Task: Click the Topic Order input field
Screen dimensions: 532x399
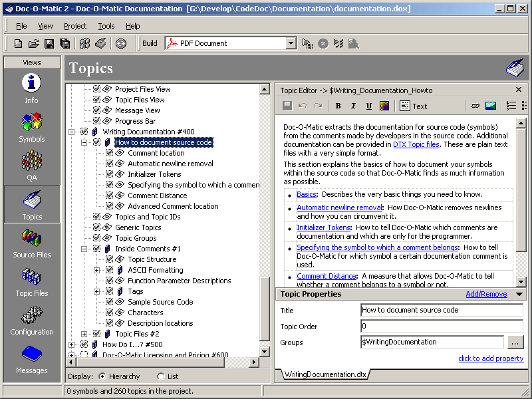Action: coord(442,327)
